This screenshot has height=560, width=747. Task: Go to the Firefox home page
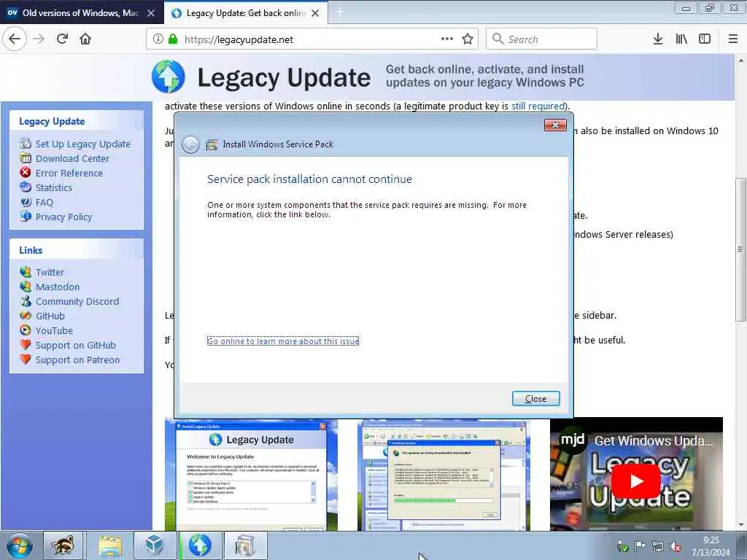[85, 39]
